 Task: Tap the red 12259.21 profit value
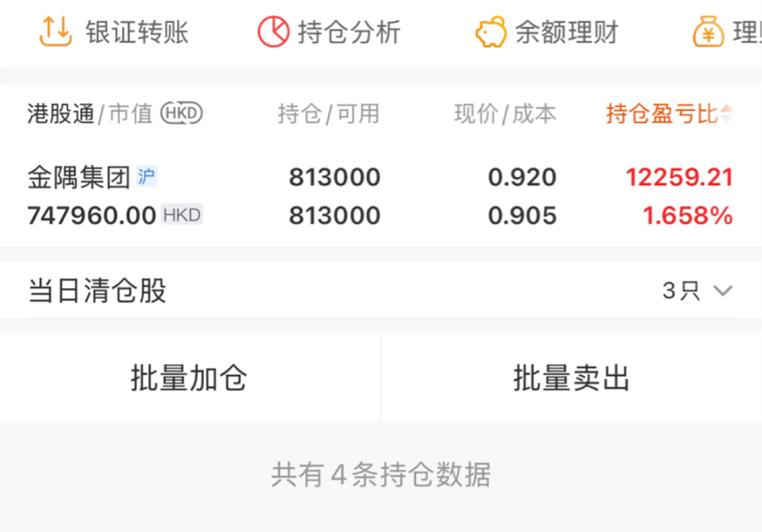tap(679, 178)
